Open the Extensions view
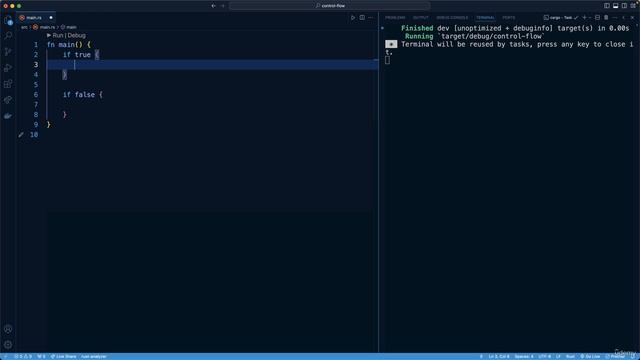Viewport: 640px width, 360px height. (8, 84)
